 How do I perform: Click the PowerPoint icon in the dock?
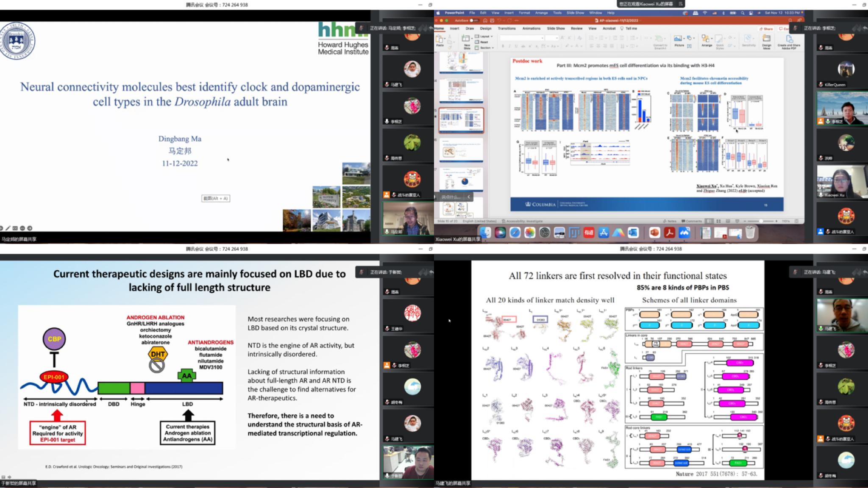[x=654, y=232]
